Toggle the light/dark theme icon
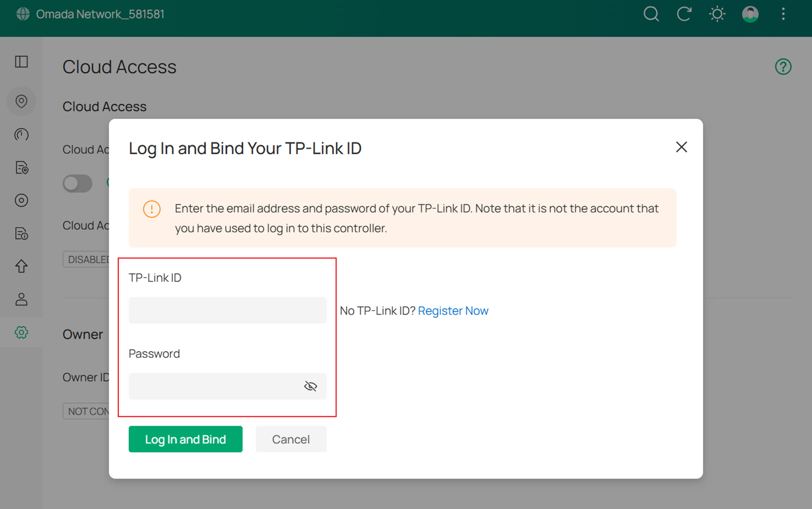The image size is (812, 509). 717,14
